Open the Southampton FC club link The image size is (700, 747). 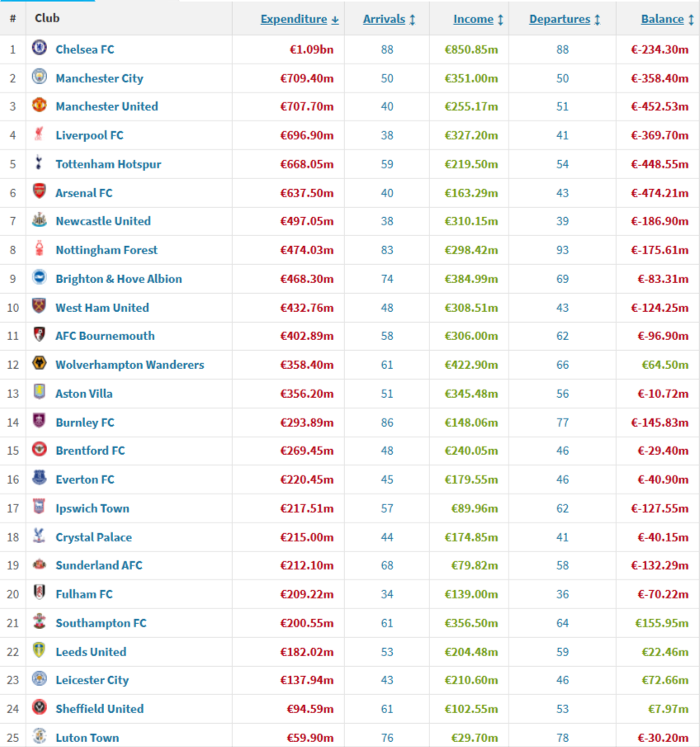(101, 623)
